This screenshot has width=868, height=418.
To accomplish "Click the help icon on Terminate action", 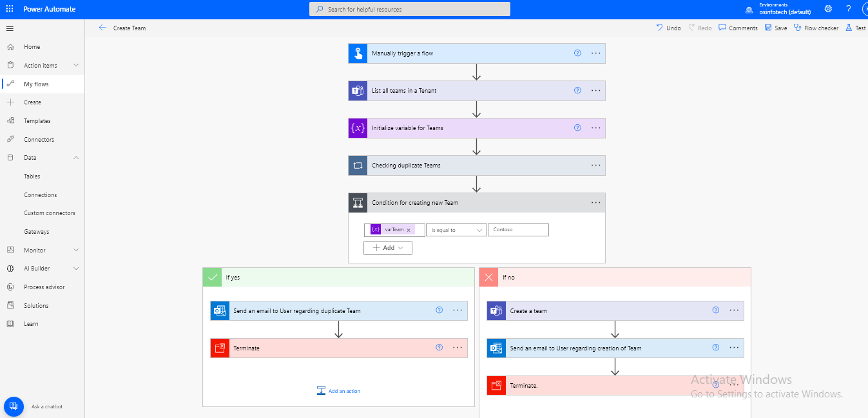I will (x=439, y=347).
